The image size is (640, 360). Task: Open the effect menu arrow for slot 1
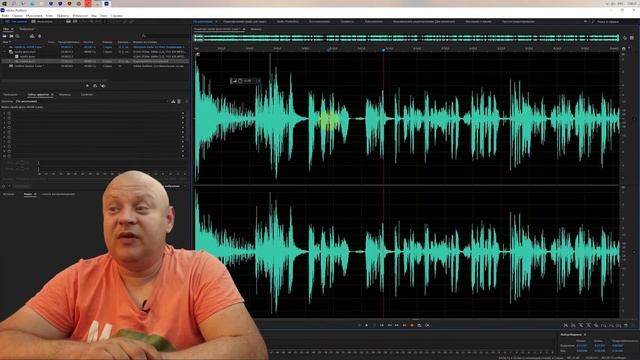183,113
